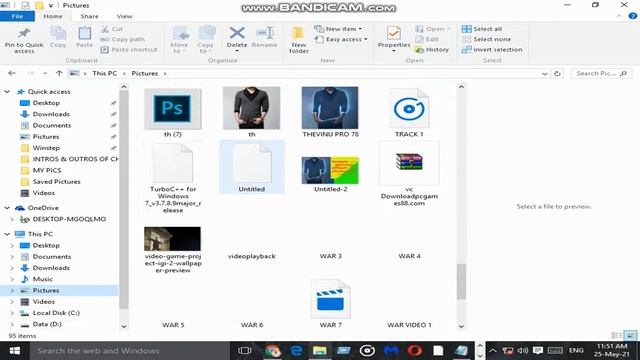
Task: Click Select none
Action: click(x=486, y=39)
